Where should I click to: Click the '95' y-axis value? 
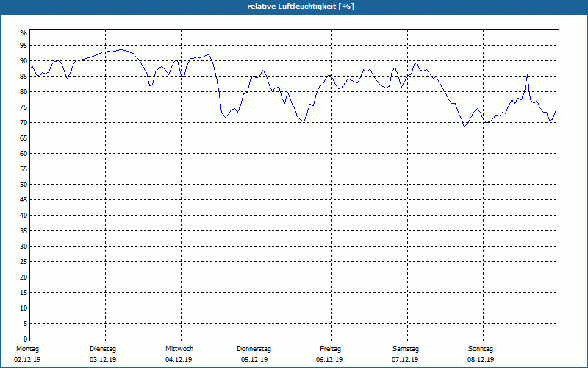[x=24, y=46]
